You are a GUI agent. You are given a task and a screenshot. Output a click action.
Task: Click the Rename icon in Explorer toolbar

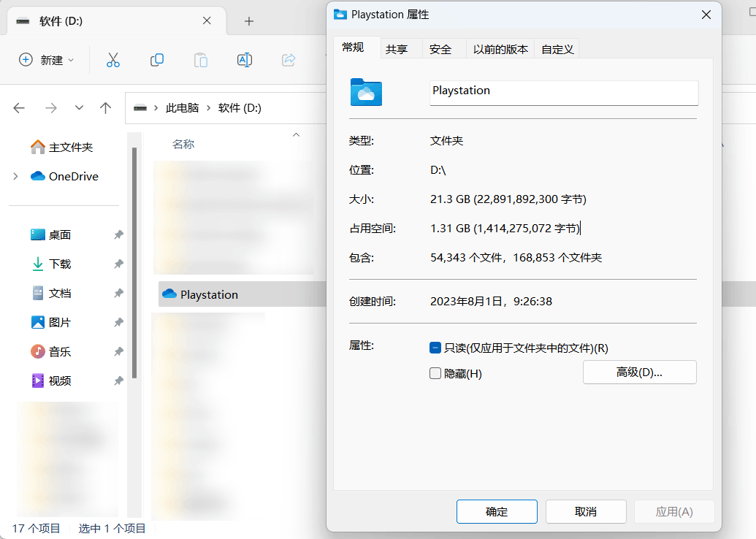tap(245, 60)
